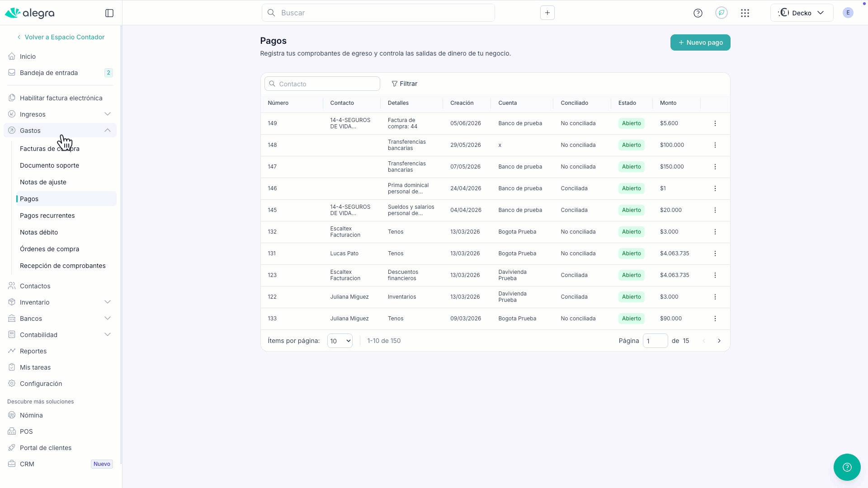Open the apps grid icon
This screenshot has width=868, height=488.
745,13
